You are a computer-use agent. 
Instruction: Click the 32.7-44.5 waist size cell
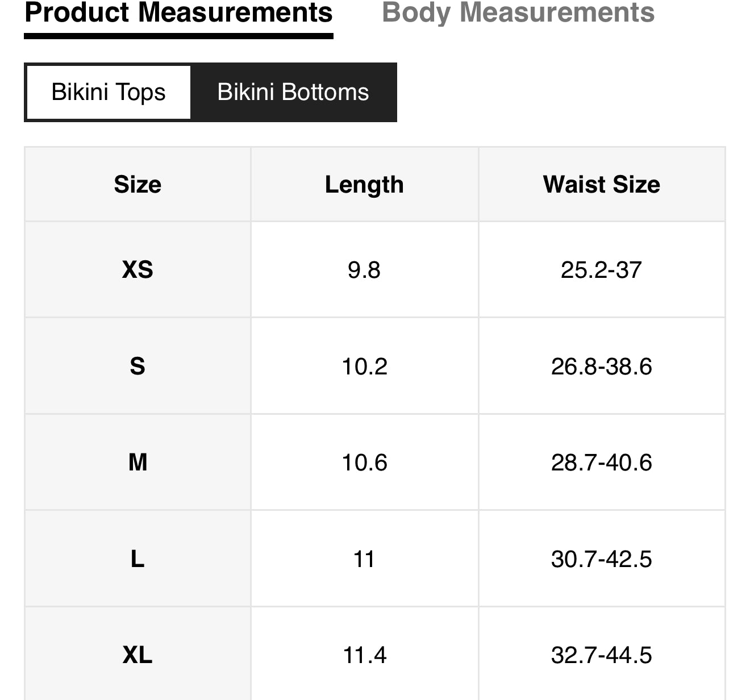click(601, 655)
